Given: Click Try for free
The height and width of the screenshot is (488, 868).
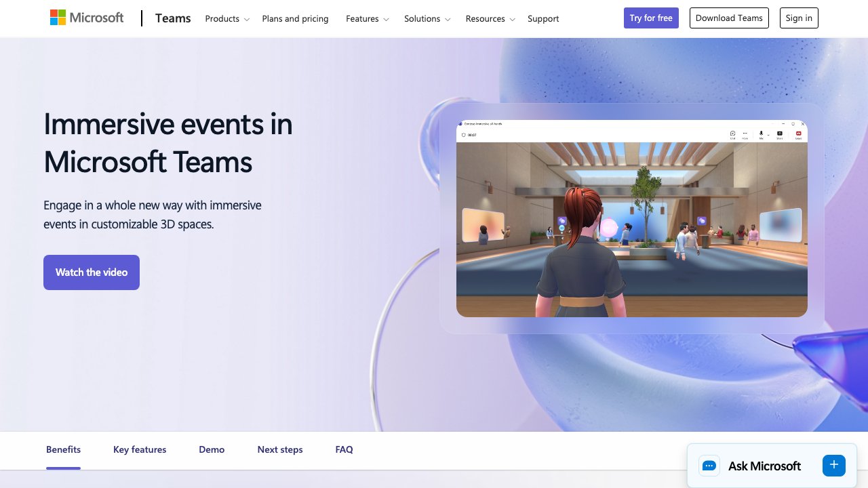Looking at the screenshot, I should (x=651, y=18).
